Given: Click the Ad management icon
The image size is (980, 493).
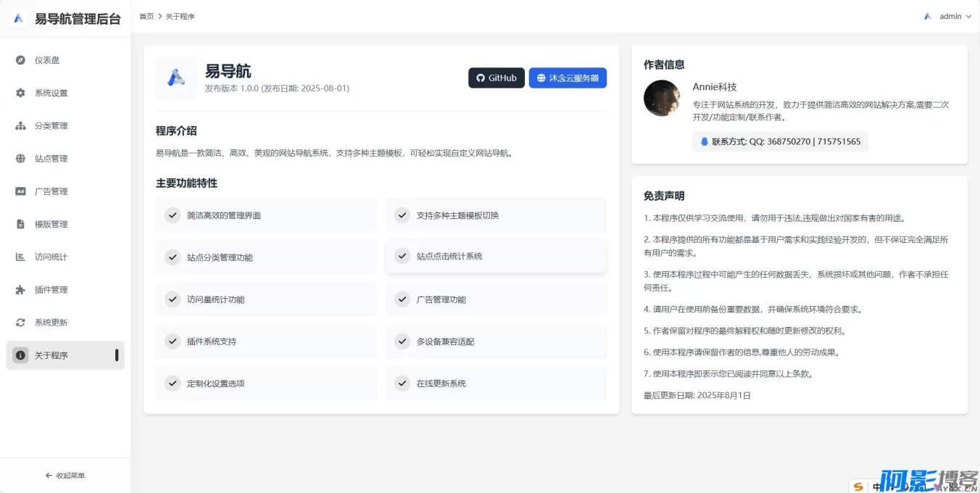Looking at the screenshot, I should [x=20, y=191].
